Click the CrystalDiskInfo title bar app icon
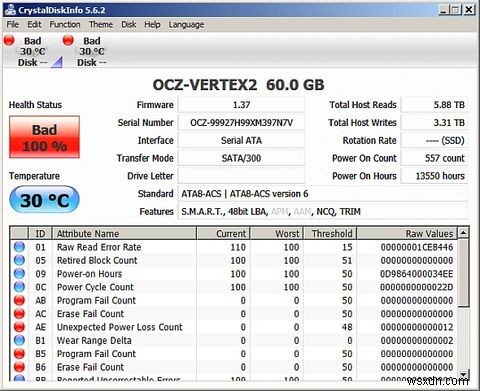This screenshot has width=480, height=391. [x=10, y=10]
